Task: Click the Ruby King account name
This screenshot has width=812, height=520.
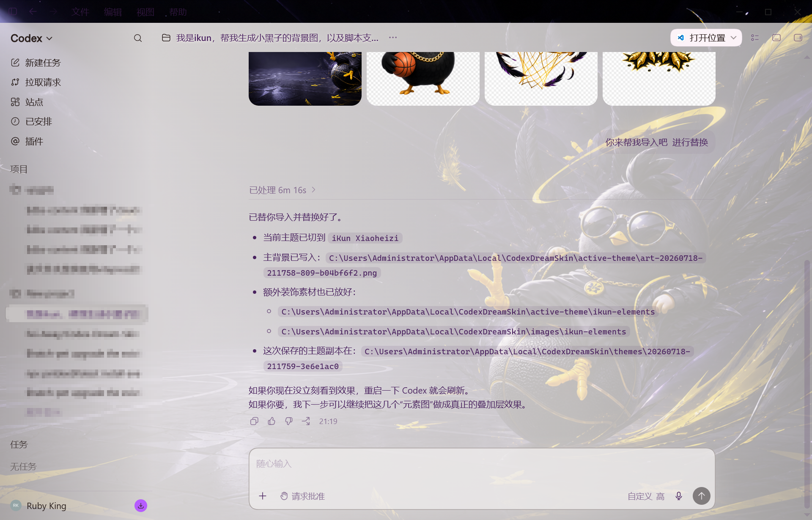Action: [x=47, y=506]
